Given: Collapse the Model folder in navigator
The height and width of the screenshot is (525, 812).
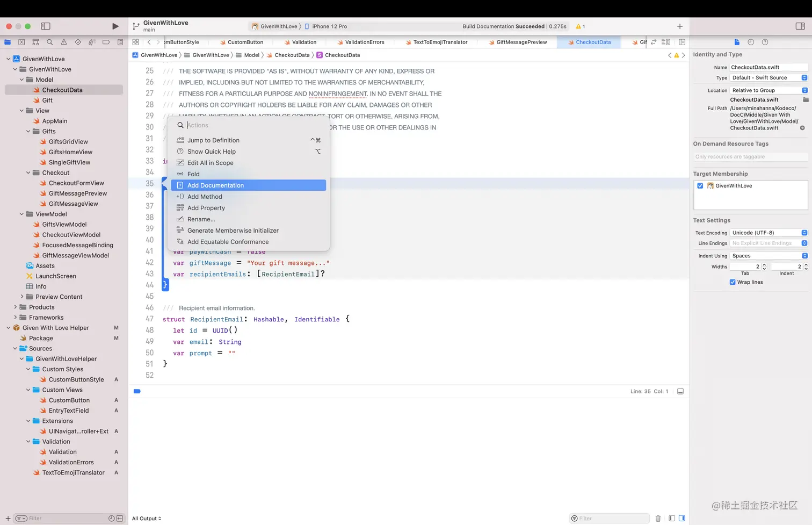Looking at the screenshot, I should point(21,80).
